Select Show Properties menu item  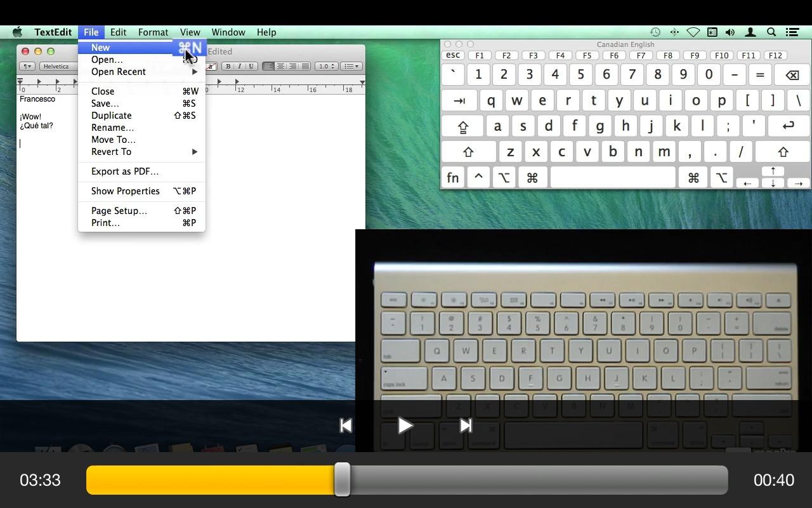click(x=141, y=191)
